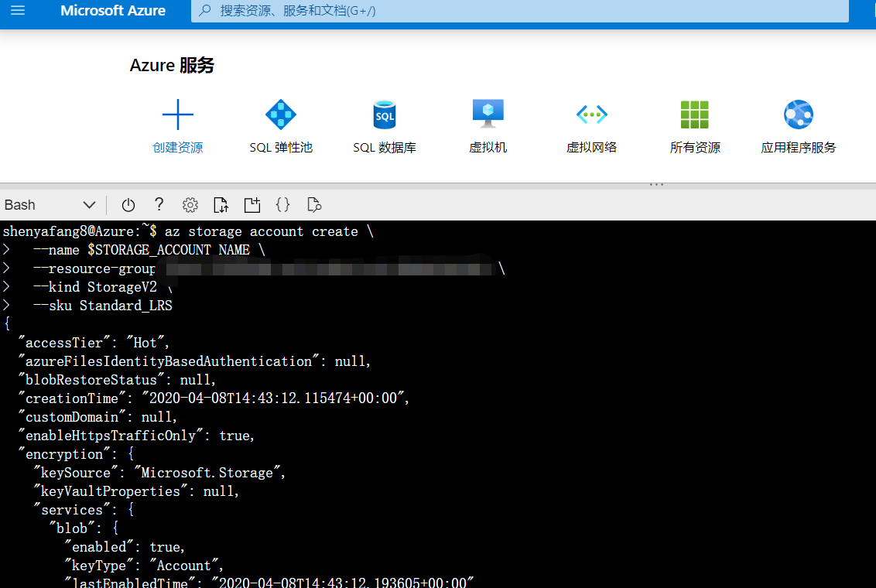Click the '"keyType": "Account"' line

[x=144, y=566]
